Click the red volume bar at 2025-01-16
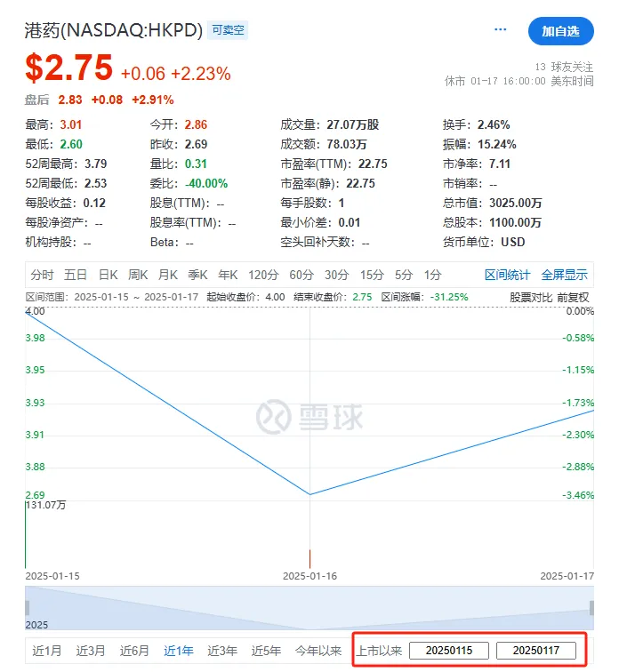Screen dimensions: 619x672 coord(309,559)
